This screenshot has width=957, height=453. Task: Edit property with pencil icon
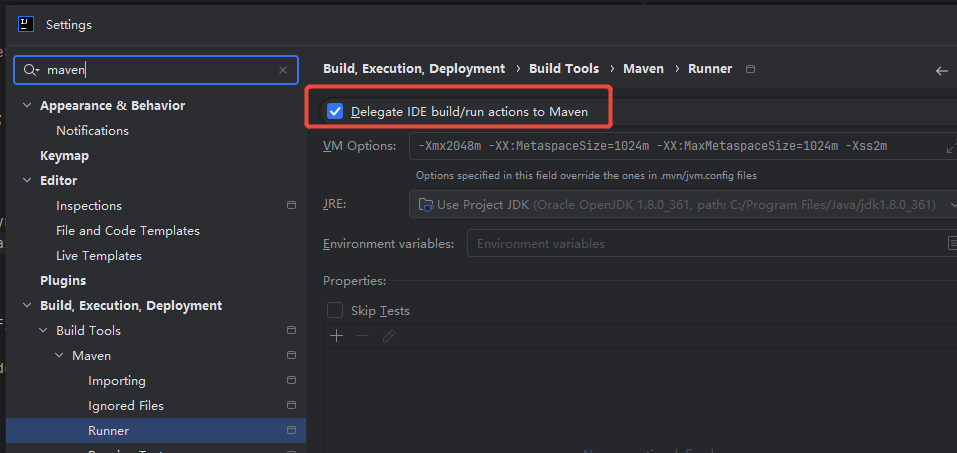click(x=389, y=336)
